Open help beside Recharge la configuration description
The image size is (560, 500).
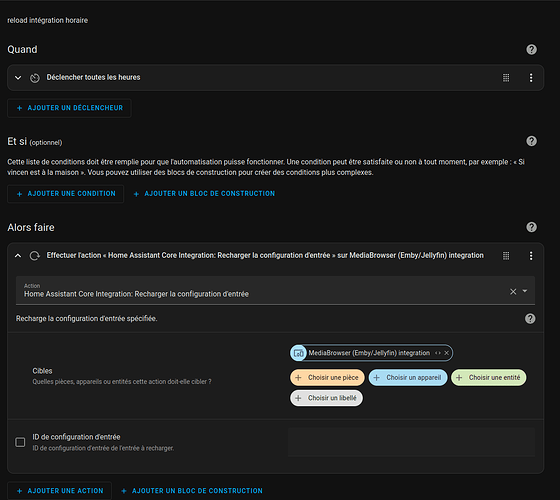(530, 319)
